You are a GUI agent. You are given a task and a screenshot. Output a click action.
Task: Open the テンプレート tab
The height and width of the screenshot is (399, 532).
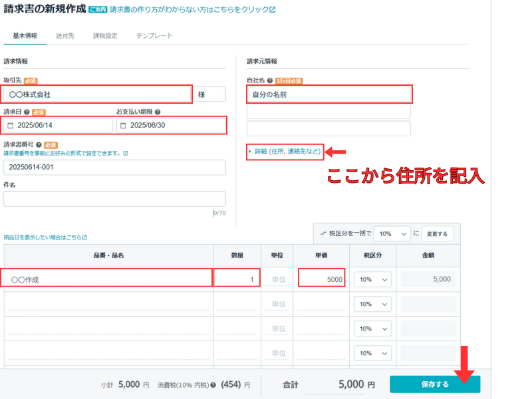tap(154, 35)
